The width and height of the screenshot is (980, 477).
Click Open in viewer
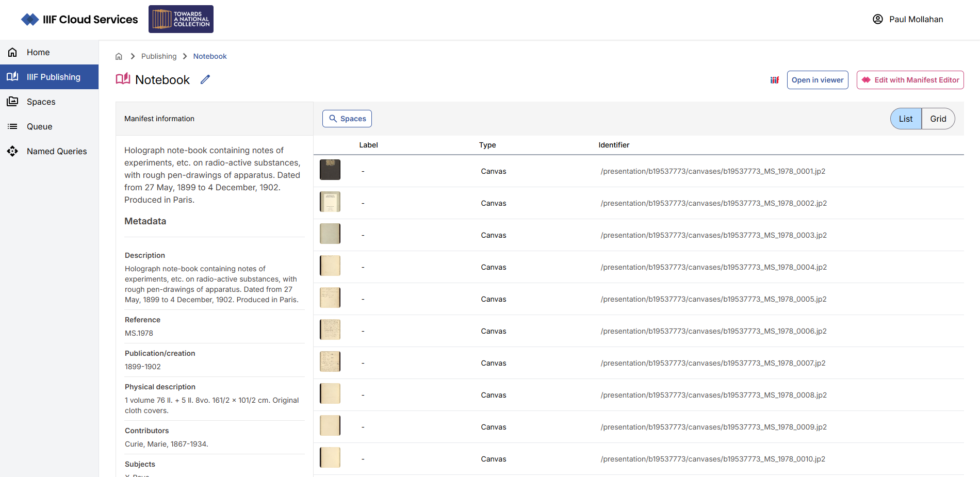pyautogui.click(x=818, y=80)
